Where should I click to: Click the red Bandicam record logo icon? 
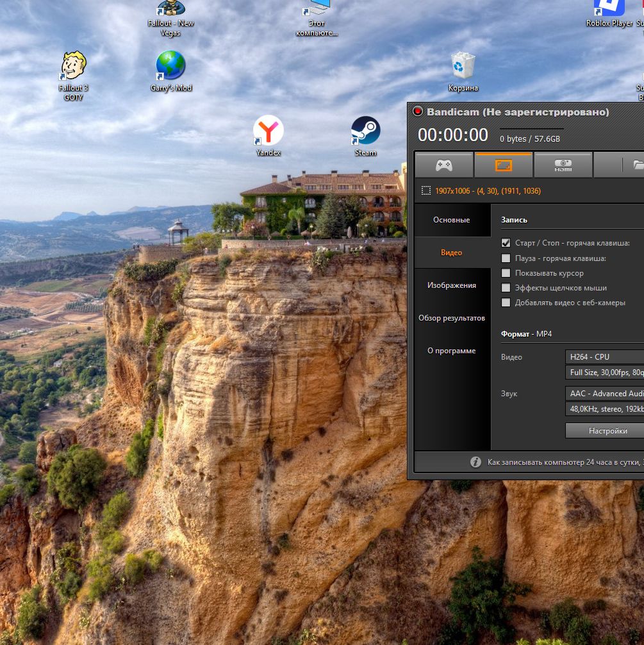pos(417,112)
